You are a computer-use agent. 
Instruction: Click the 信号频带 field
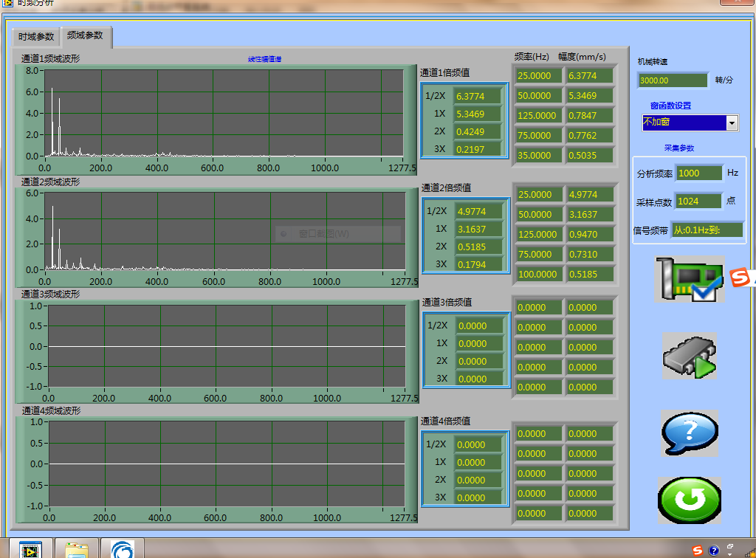707,230
